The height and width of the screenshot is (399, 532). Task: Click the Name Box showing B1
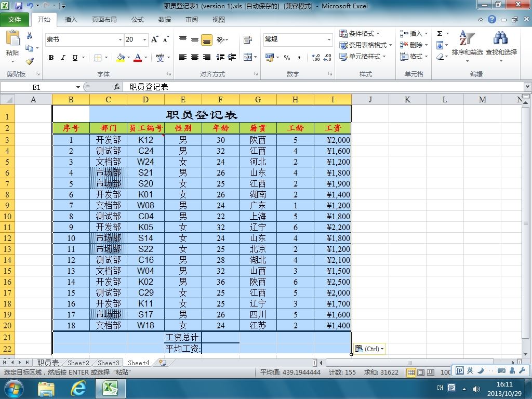tap(37, 87)
